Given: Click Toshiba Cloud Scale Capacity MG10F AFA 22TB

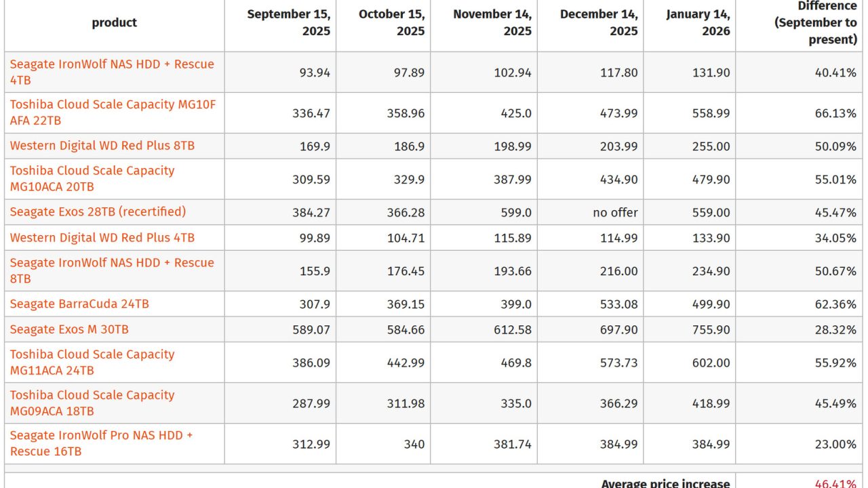Looking at the screenshot, I should 113,105.
